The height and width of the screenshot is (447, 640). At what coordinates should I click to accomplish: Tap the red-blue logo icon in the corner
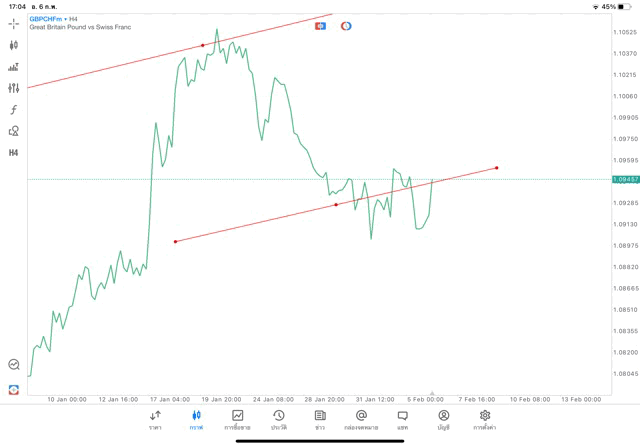pyautogui.click(x=14, y=389)
